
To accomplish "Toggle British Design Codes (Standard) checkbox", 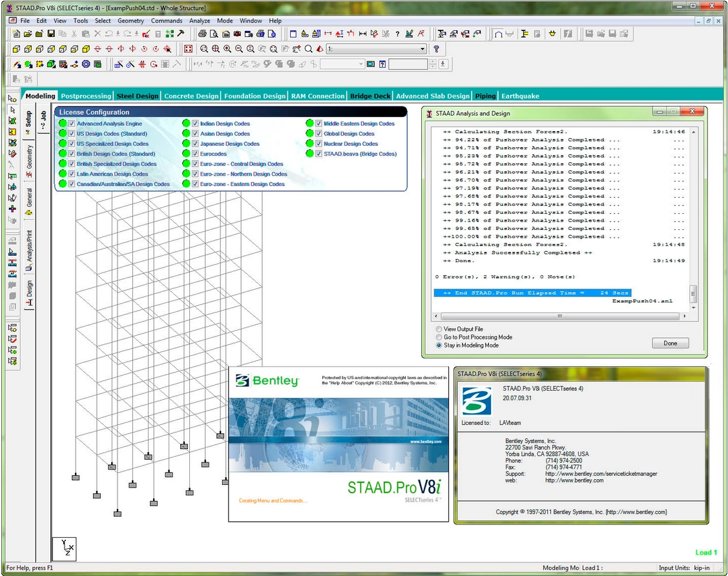I will [x=72, y=154].
